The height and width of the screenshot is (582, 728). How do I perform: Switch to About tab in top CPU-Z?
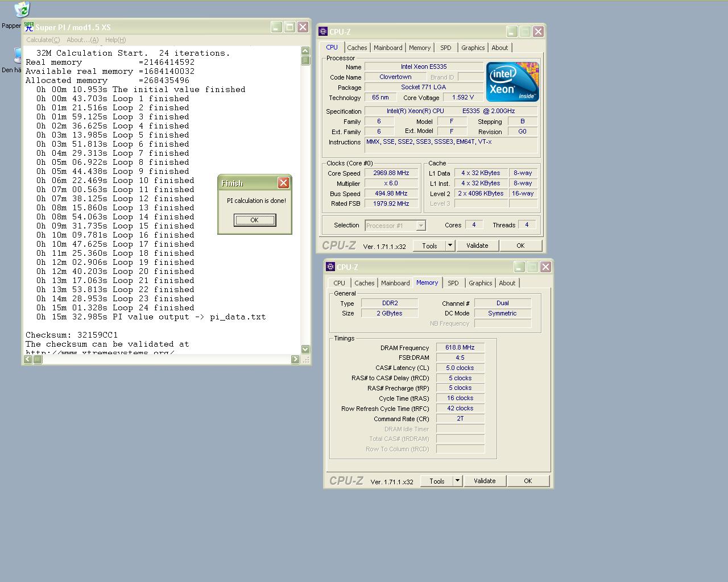500,48
